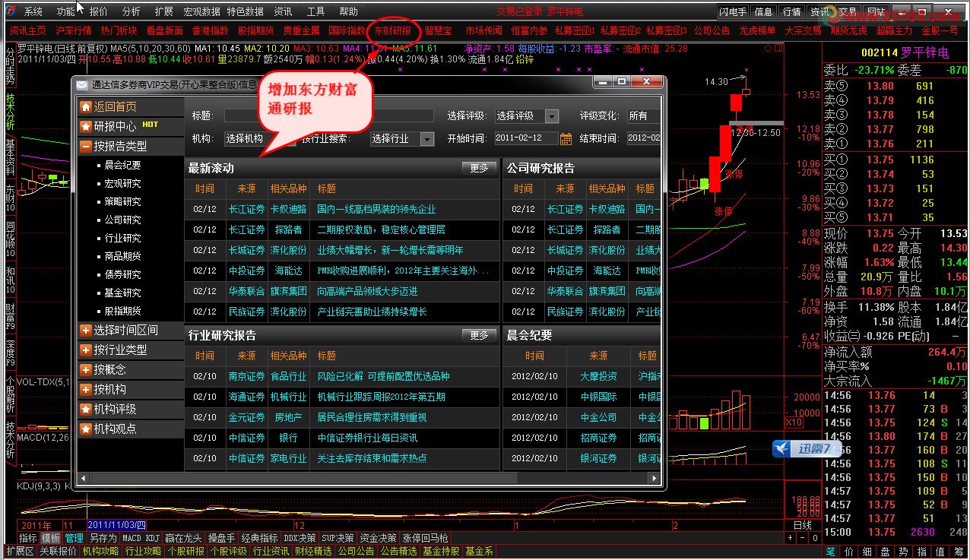Click the star icon for 研报中心
The height and width of the screenshot is (560, 970).
coord(85,126)
